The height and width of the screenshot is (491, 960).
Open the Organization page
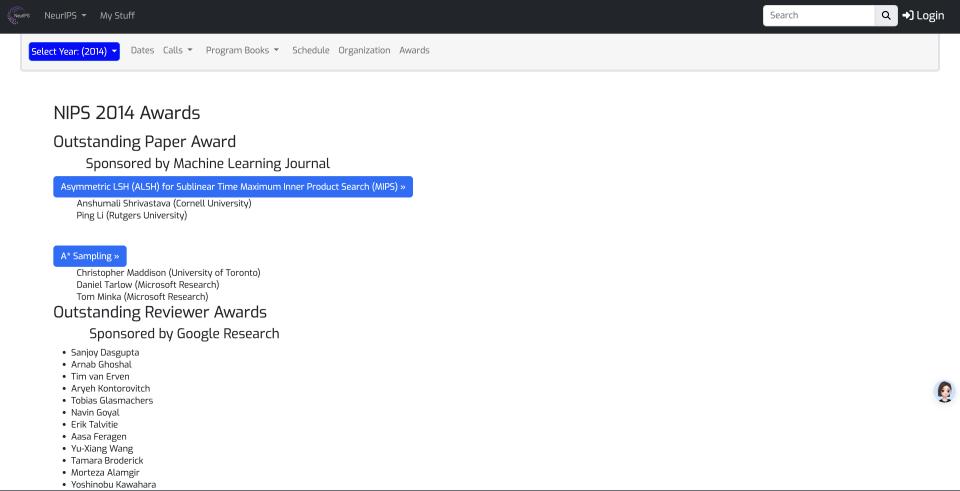364,51
